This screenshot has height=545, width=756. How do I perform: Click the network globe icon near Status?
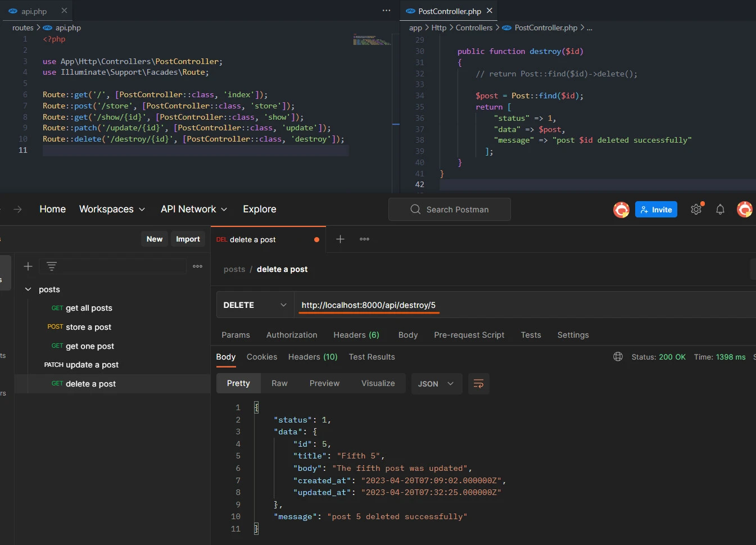point(618,357)
